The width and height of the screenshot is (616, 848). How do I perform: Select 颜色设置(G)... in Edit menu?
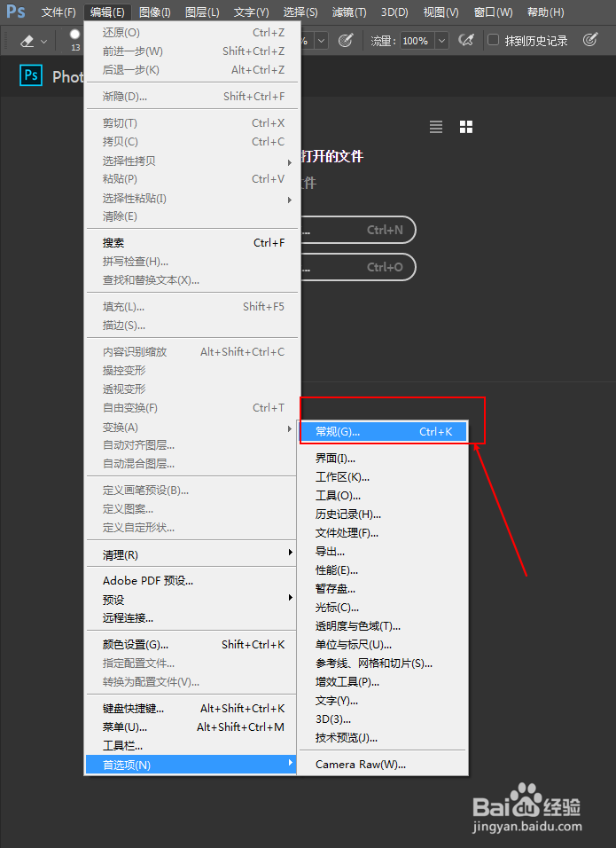(191, 645)
